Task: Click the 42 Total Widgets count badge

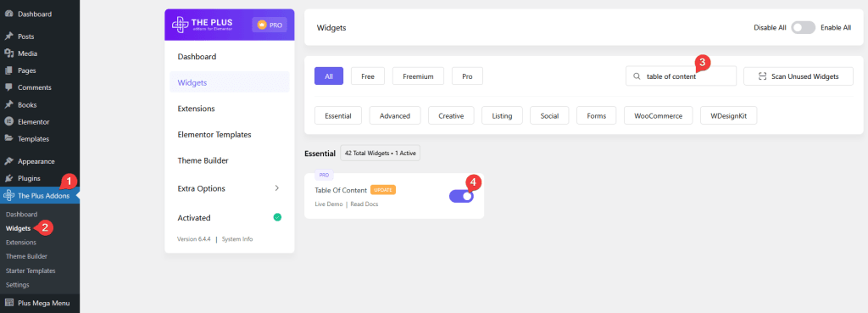Action: coord(381,154)
